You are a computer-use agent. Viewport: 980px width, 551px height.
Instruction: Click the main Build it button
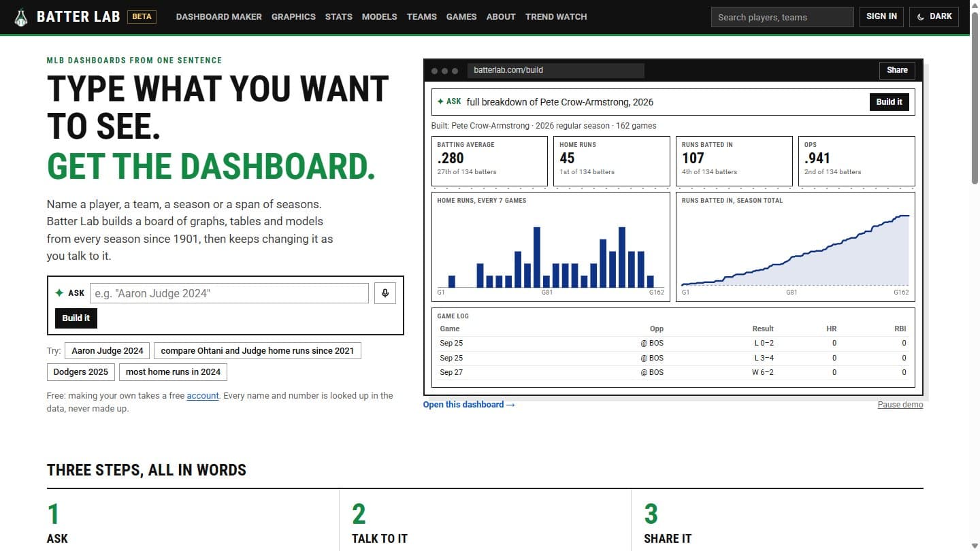tap(76, 318)
